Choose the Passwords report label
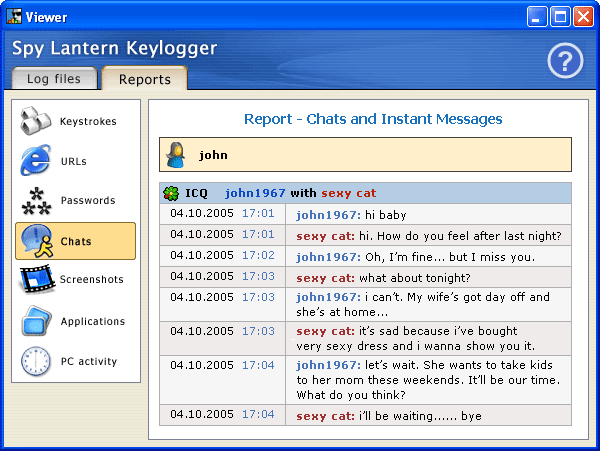Image resolution: width=600 pixels, height=451 pixels. click(88, 200)
